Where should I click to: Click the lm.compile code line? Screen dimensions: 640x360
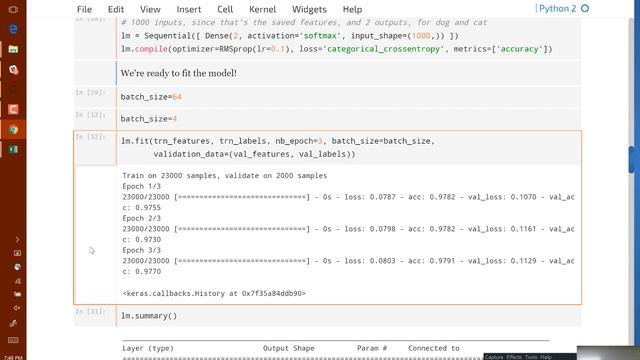click(336, 49)
